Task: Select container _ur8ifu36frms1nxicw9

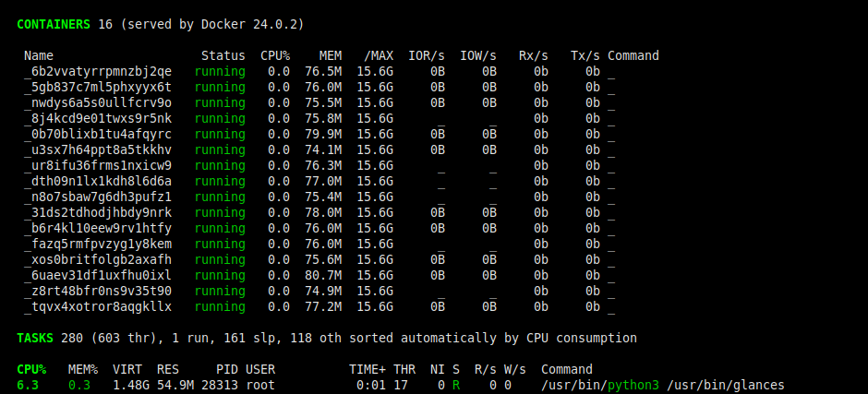Action: pos(98,165)
